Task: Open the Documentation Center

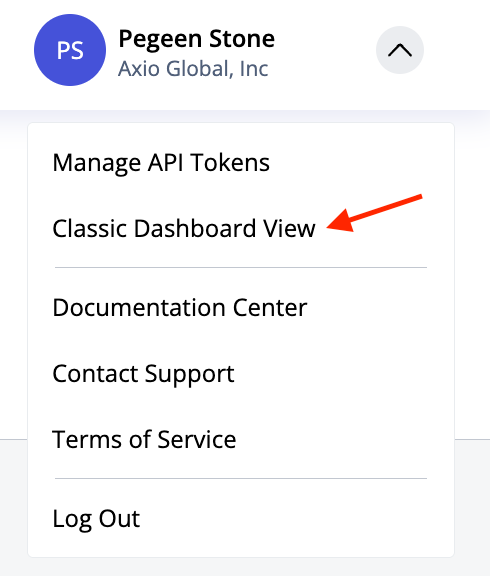Action: coord(180,307)
